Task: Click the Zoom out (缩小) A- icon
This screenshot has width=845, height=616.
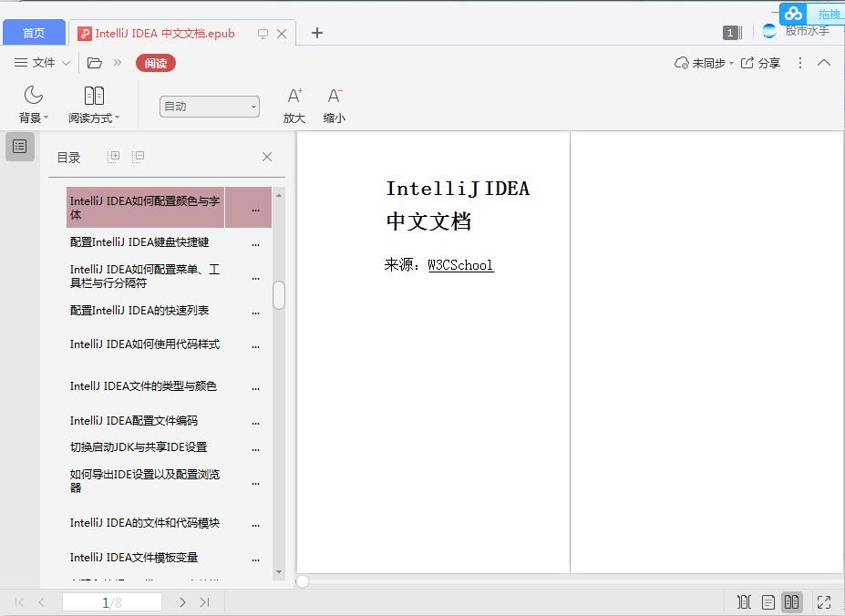Action: [335, 96]
